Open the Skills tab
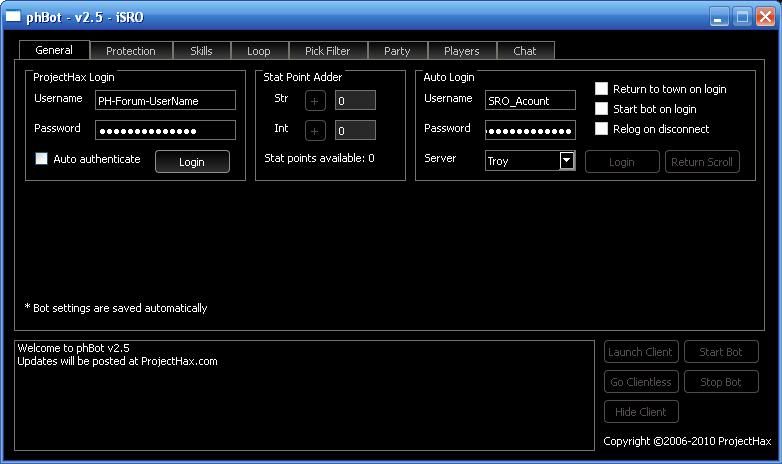782x464 pixels. click(x=201, y=51)
